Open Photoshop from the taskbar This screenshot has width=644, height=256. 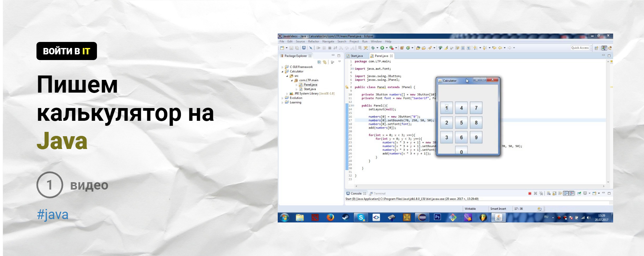[x=437, y=217]
